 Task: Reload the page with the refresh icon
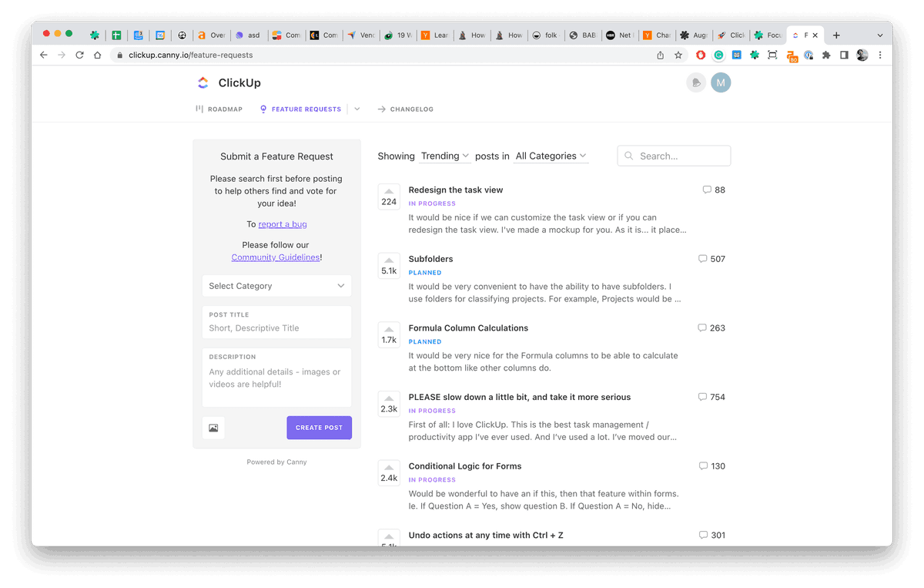pyautogui.click(x=79, y=55)
